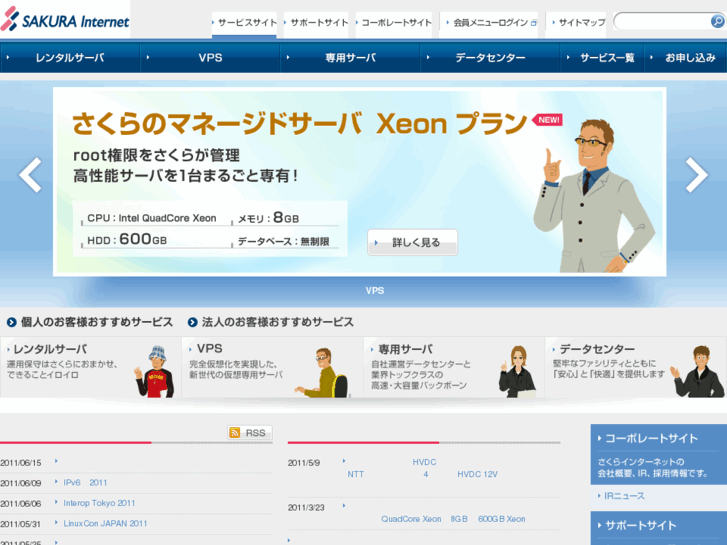
Task: Select データセンター in the main navigation
Action: pos(490,58)
